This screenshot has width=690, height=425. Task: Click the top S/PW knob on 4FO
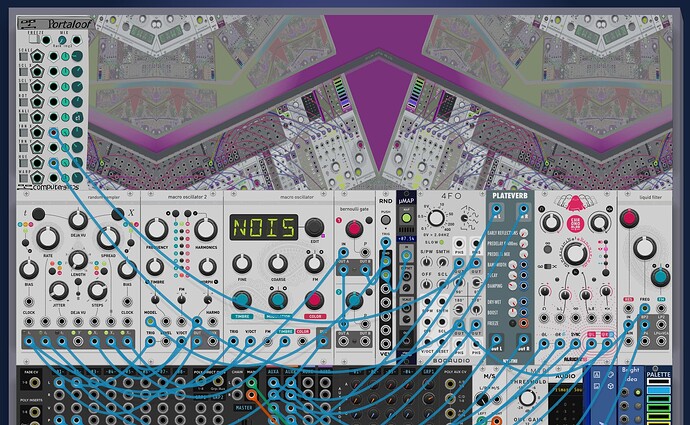[x=426, y=262]
